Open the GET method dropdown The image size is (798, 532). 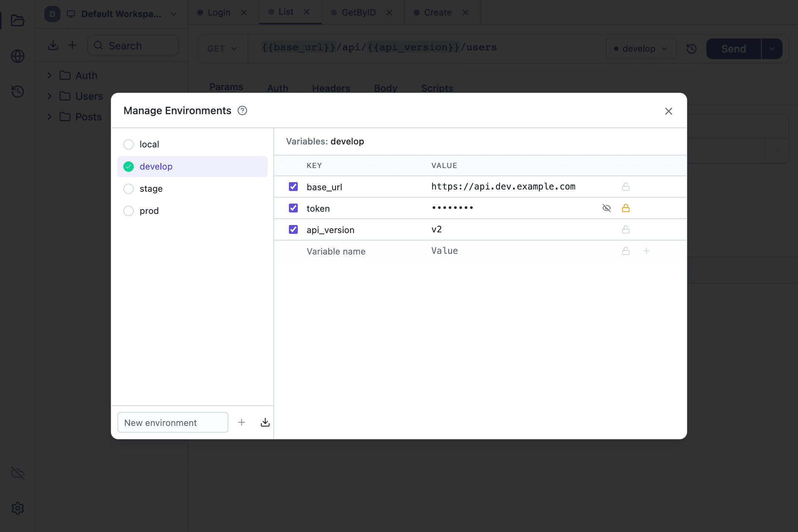click(222, 49)
